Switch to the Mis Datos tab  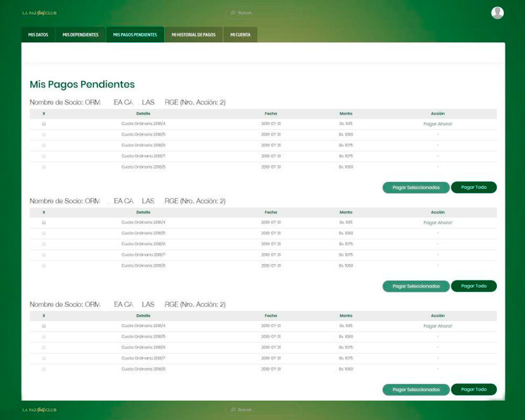38,35
